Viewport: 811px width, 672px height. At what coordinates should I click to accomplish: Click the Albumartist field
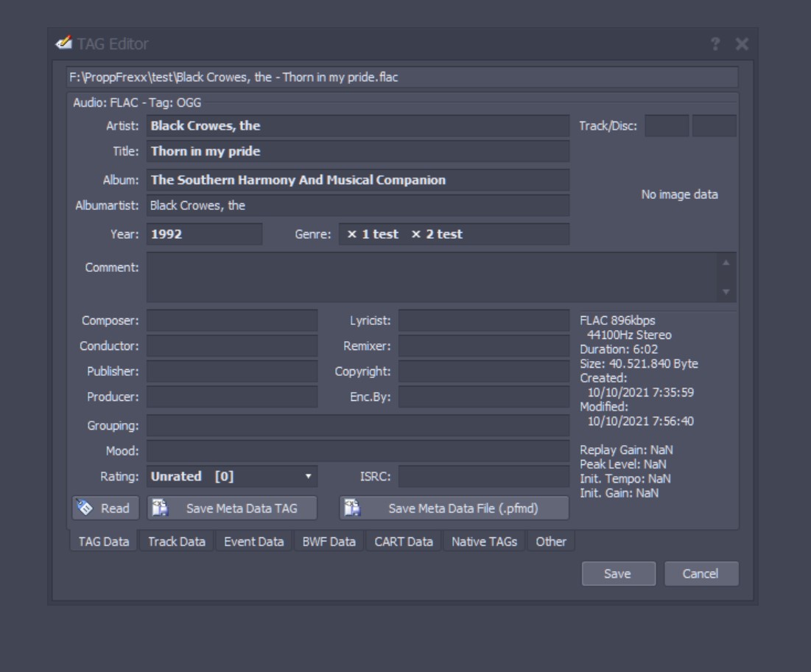point(358,206)
